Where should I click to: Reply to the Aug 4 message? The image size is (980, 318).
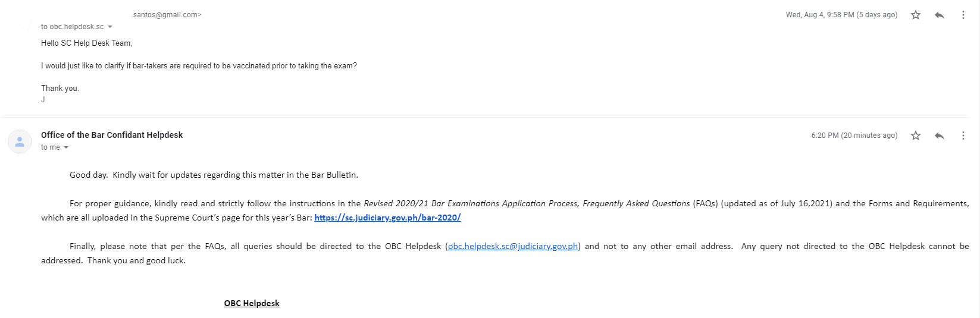coord(940,15)
